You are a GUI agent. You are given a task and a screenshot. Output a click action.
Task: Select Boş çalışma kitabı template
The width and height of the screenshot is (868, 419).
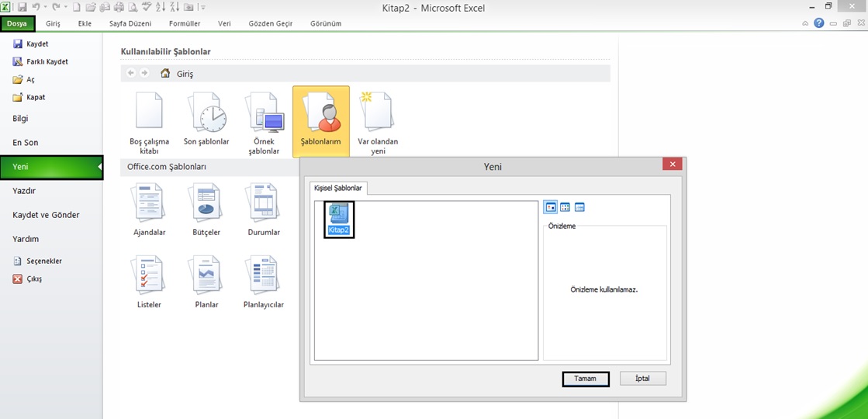coord(150,123)
